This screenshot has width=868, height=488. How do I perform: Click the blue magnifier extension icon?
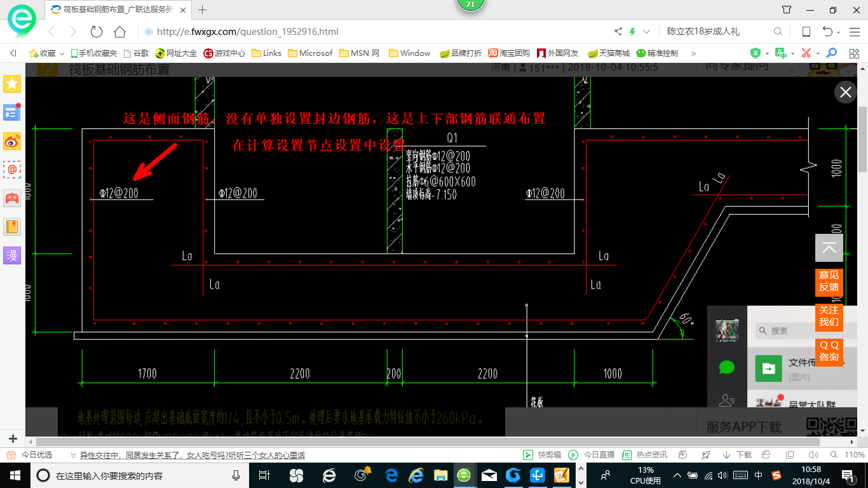coord(831,53)
